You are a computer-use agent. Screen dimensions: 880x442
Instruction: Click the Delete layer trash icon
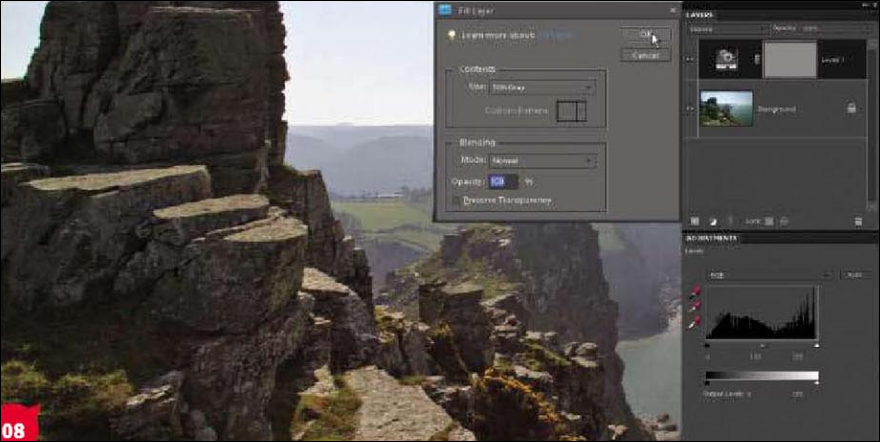point(858,222)
